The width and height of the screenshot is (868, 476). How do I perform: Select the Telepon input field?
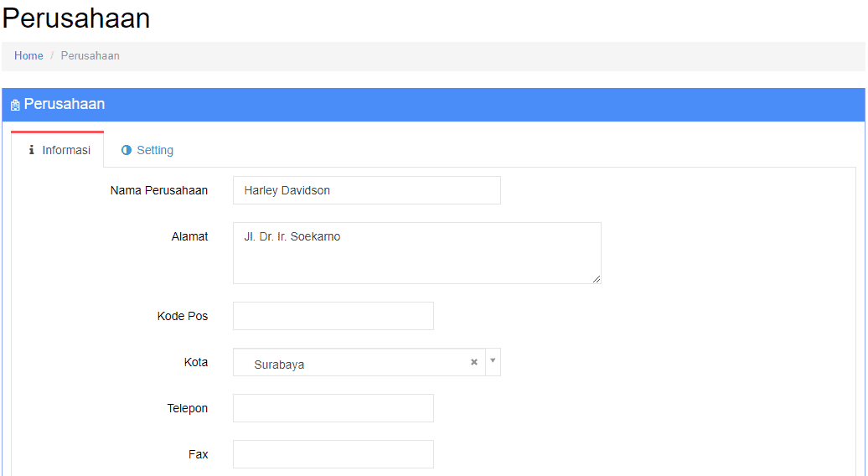tap(333, 408)
